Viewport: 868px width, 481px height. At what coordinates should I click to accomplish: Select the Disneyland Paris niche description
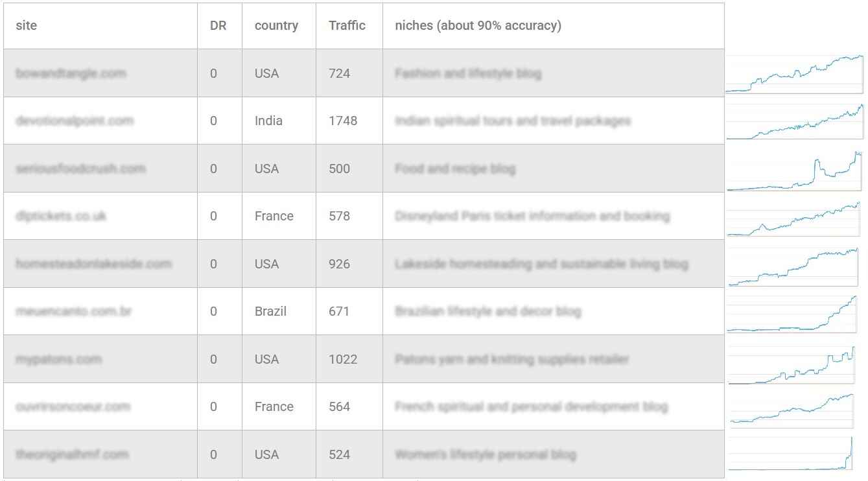[x=532, y=216]
